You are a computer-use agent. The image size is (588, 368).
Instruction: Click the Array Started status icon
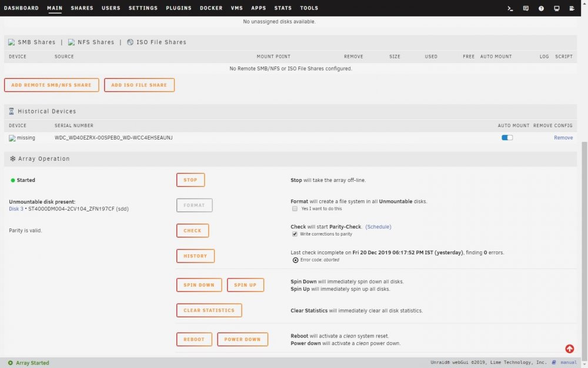pyautogui.click(x=11, y=363)
